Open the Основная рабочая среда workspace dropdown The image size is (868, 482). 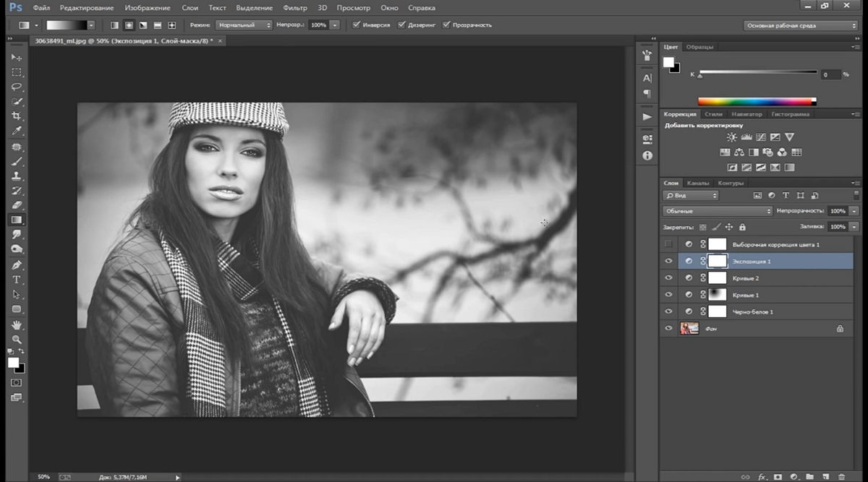[x=801, y=25]
